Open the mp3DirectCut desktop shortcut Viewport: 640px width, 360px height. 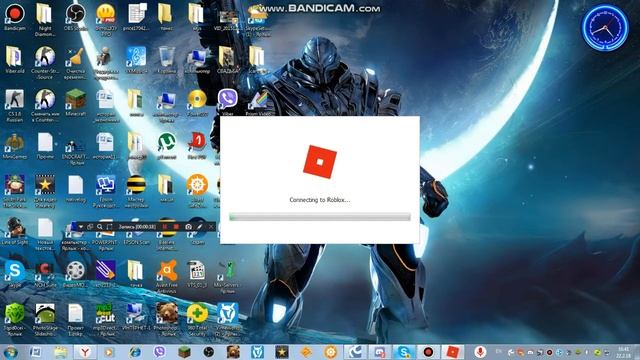[x=105, y=319]
